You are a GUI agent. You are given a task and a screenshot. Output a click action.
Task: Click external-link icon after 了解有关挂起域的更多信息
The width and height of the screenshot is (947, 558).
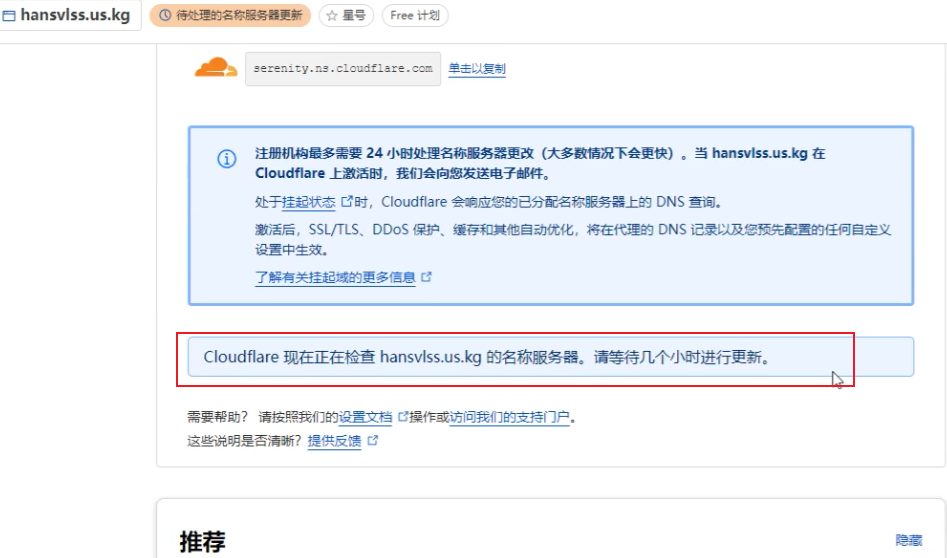coord(427,277)
